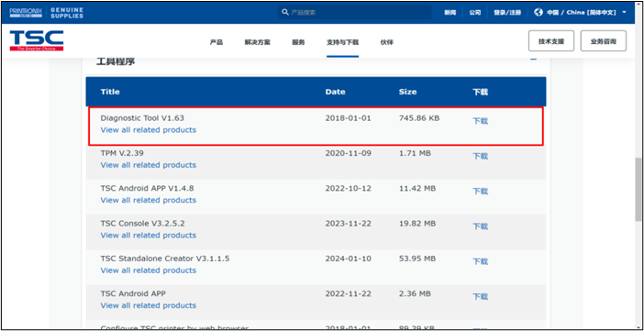Viewport: 644px width, 331px height.
Task: Click the date 2018-01-01 for Diagnostic Tool
Action: pos(348,118)
